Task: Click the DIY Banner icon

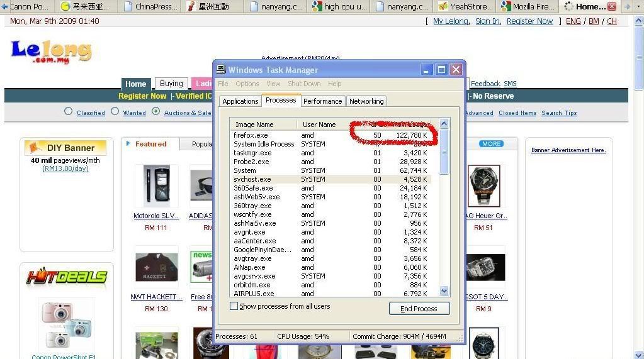Action: pos(34,148)
